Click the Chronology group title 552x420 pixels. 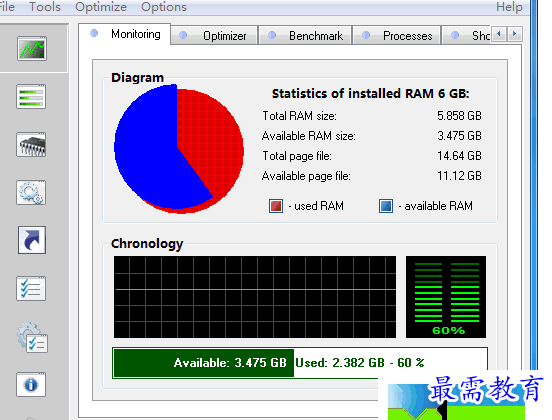(x=147, y=244)
